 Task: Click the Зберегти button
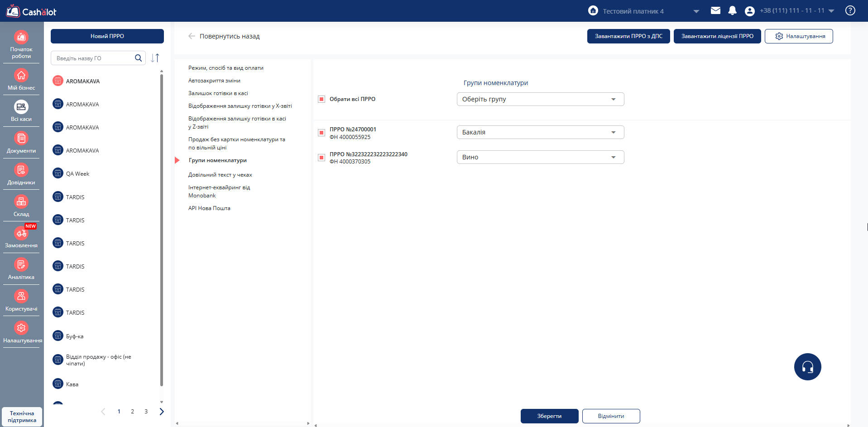click(x=549, y=416)
